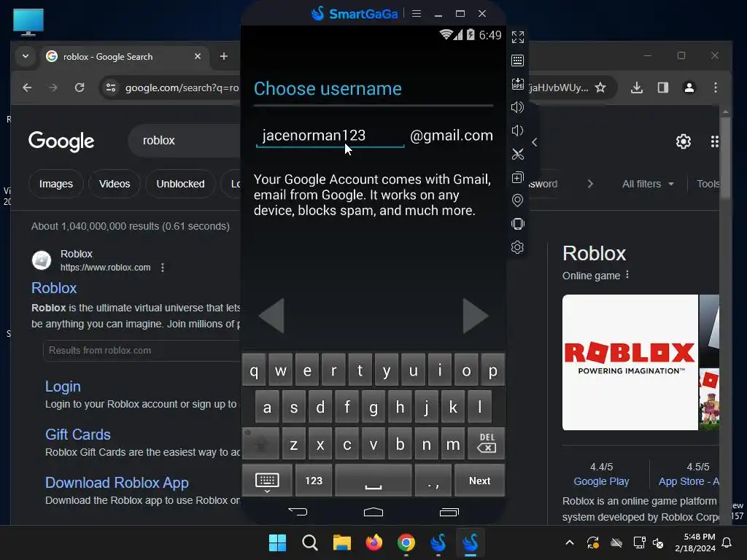Screen dimensions: 747x560
Task: Open the SmartGaGa keyboard mapping icon
Action: [517, 61]
